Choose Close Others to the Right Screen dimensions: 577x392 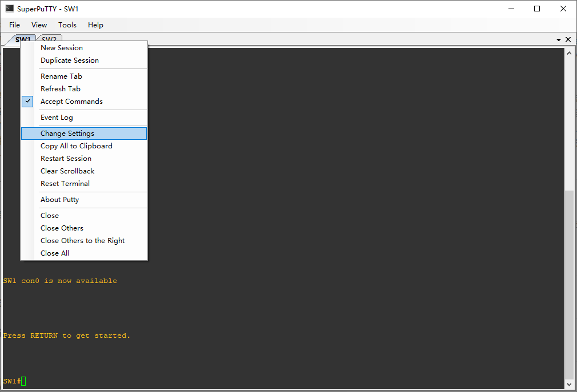tap(85, 241)
